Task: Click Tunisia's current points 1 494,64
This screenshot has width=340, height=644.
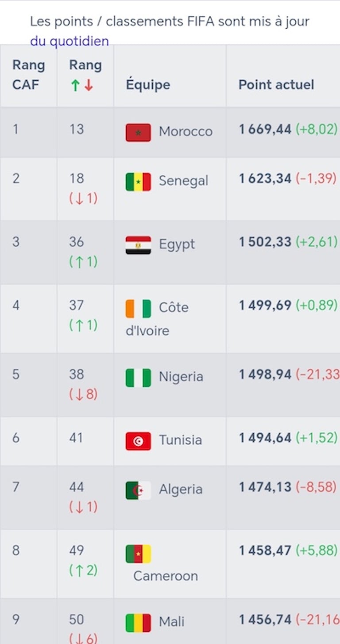Action: (265, 438)
